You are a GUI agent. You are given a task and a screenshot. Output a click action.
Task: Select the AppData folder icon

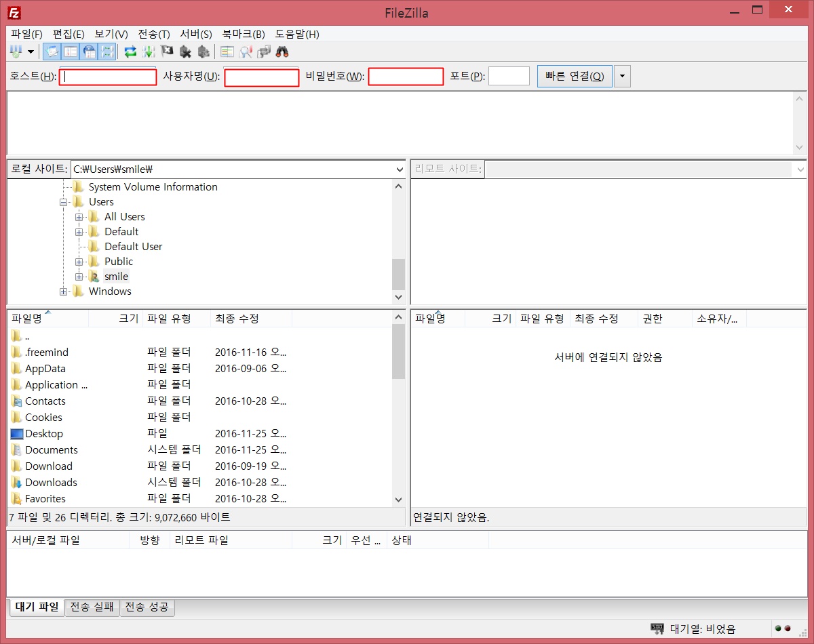[17, 369]
